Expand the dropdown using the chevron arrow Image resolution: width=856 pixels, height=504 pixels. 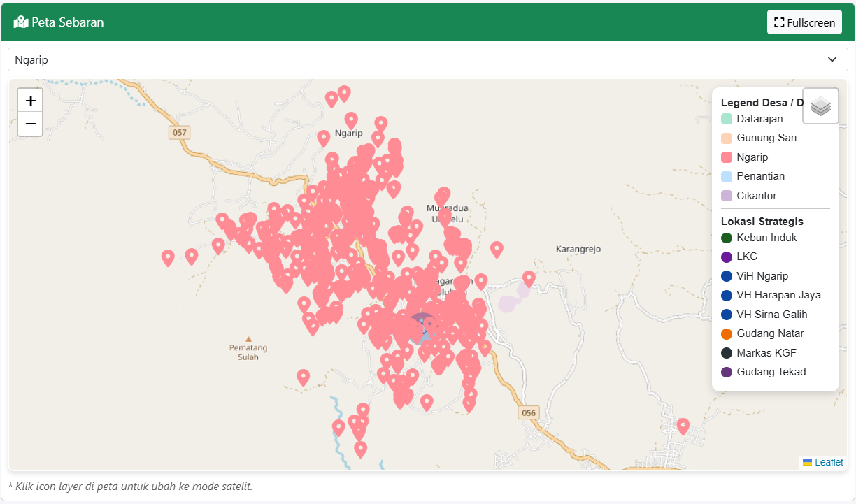(832, 59)
